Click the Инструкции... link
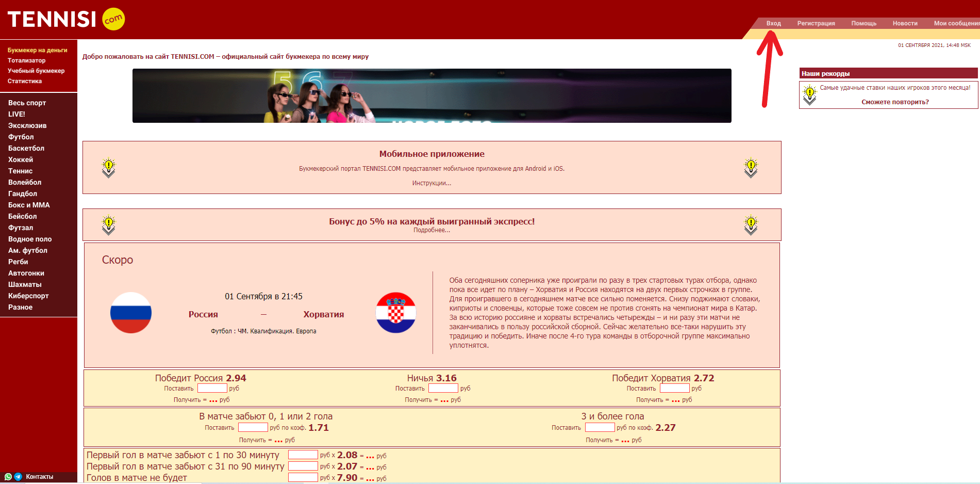 point(432,183)
